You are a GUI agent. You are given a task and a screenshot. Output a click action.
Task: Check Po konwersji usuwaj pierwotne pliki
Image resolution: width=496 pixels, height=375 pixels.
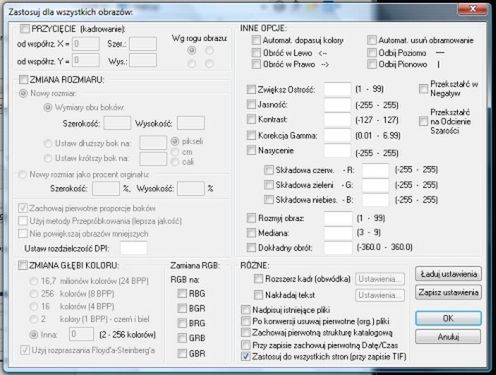click(x=246, y=321)
